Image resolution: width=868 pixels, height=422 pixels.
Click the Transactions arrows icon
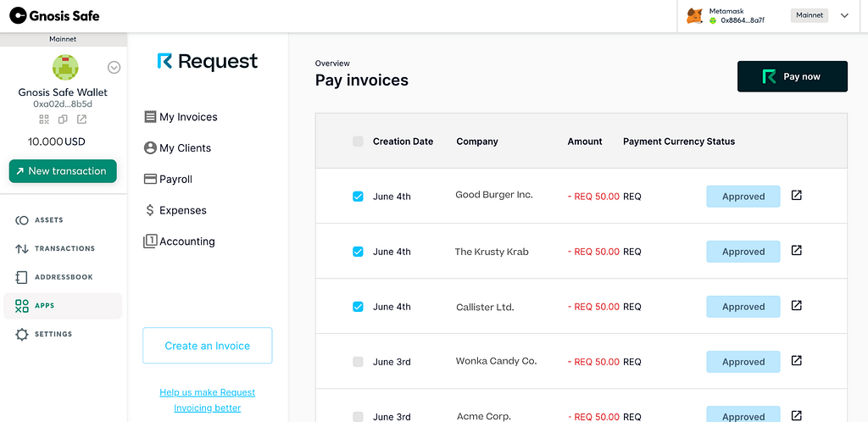[21, 249]
